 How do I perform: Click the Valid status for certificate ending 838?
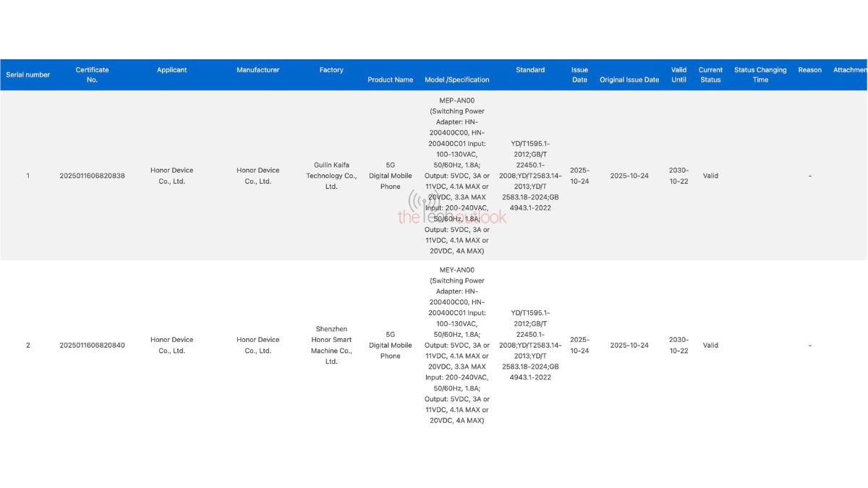pyautogui.click(x=710, y=175)
